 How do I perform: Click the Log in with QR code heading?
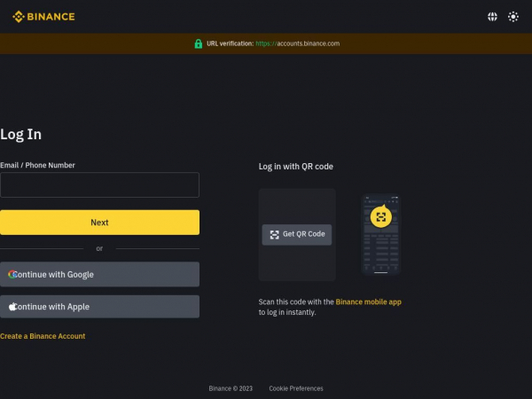296,167
